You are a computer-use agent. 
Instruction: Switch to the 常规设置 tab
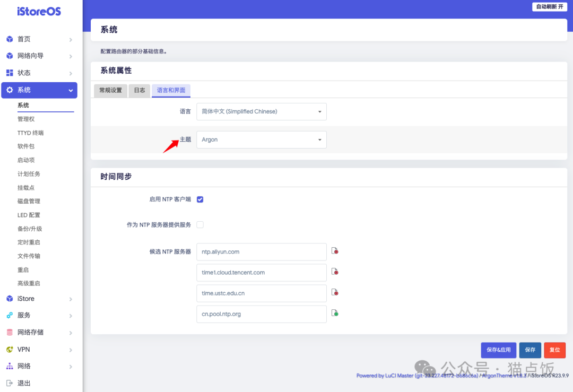(x=110, y=90)
